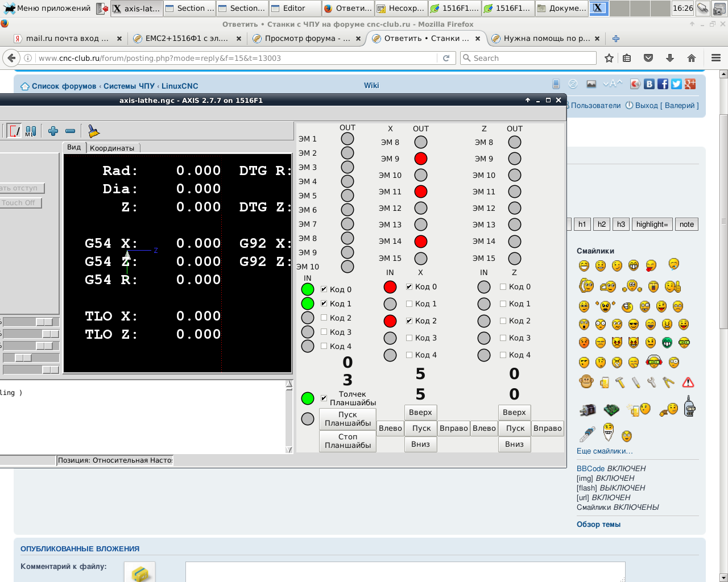Image resolution: width=728 pixels, height=582 pixels.
Task: Check Код 4 in the Z column
Action: pyautogui.click(x=503, y=355)
